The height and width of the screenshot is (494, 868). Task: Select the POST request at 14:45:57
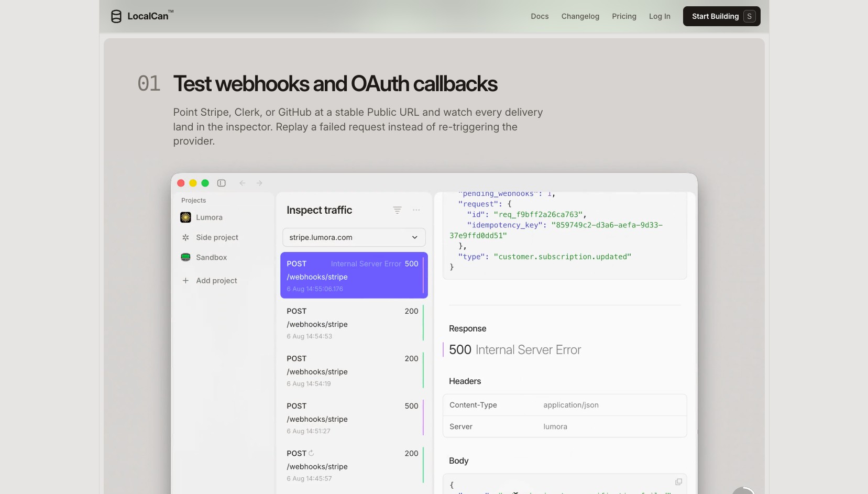click(x=354, y=466)
